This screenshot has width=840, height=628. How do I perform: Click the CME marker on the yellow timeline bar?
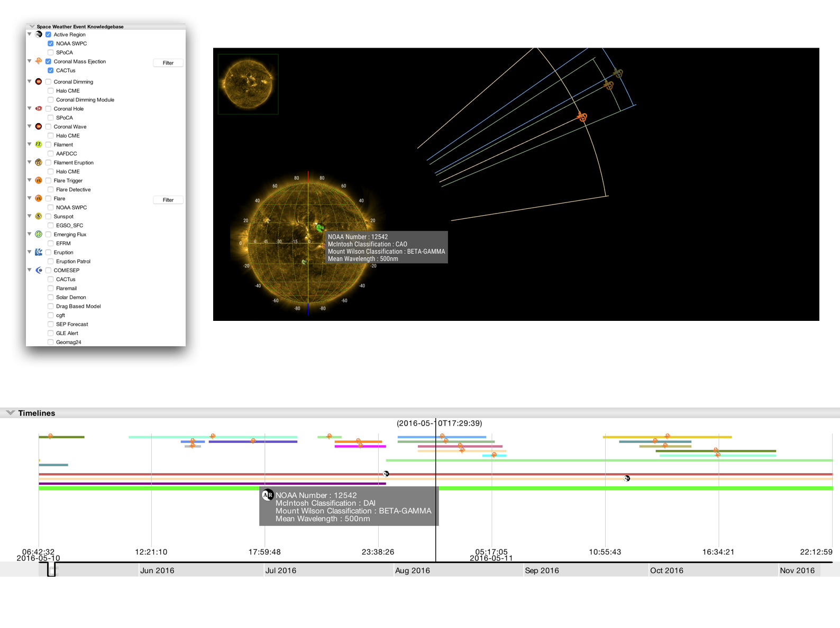pos(668,436)
